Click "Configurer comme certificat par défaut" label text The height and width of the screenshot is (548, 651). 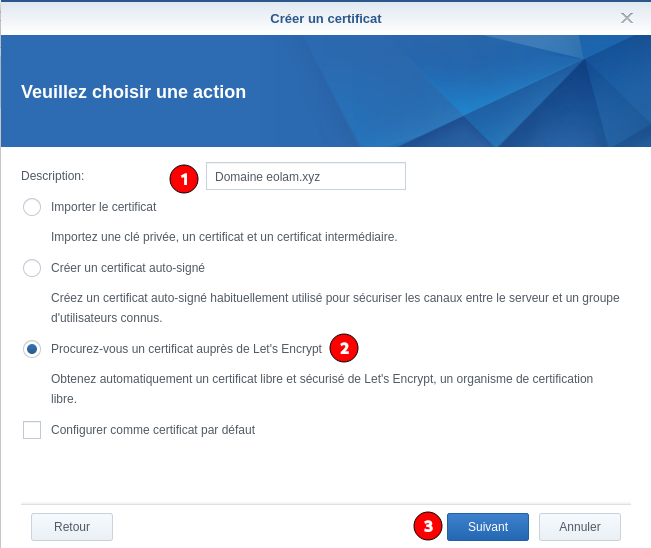tap(153, 430)
